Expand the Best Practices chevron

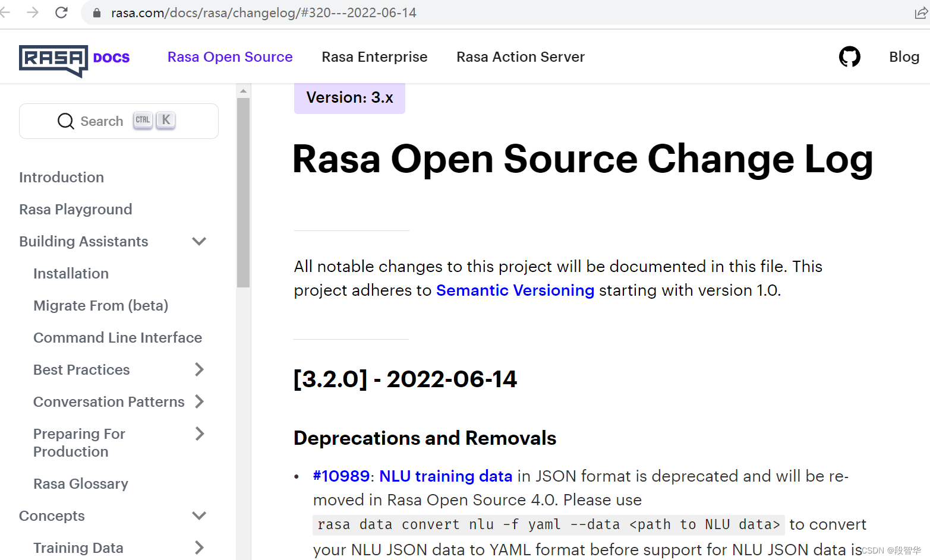coord(199,369)
